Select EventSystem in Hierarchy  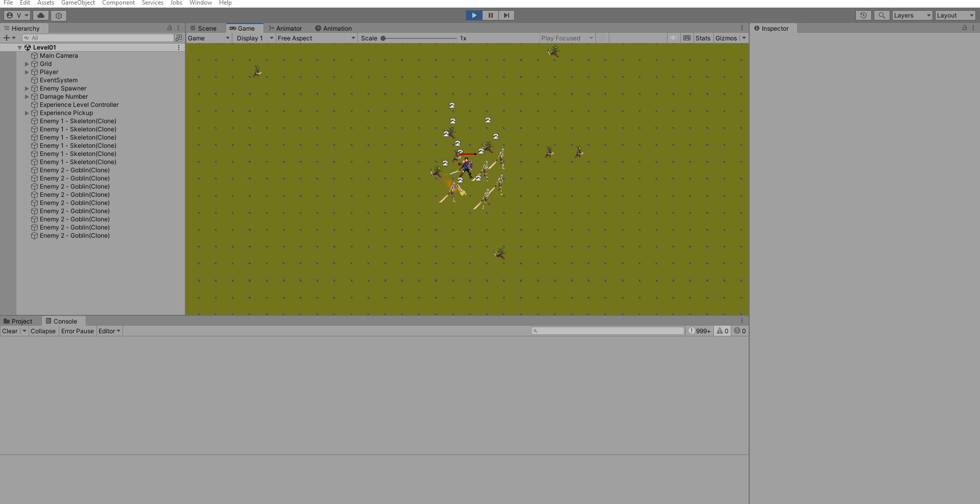(59, 80)
